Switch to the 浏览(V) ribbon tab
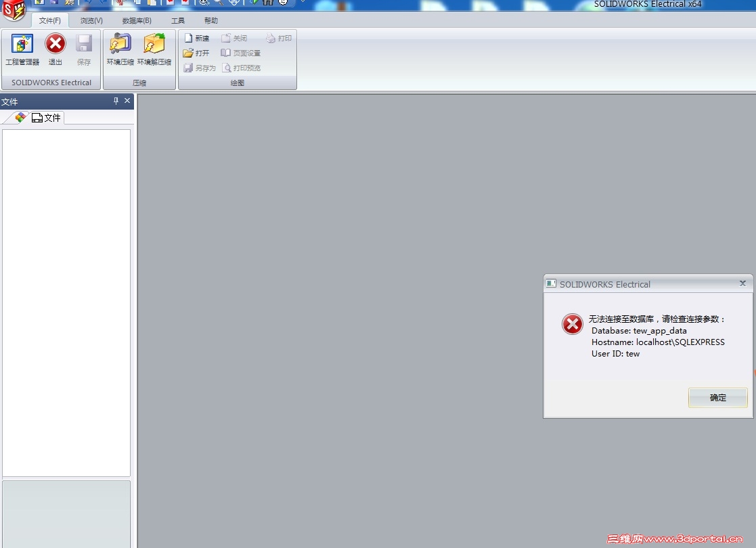Screen dimensions: 756x548 tap(91, 21)
